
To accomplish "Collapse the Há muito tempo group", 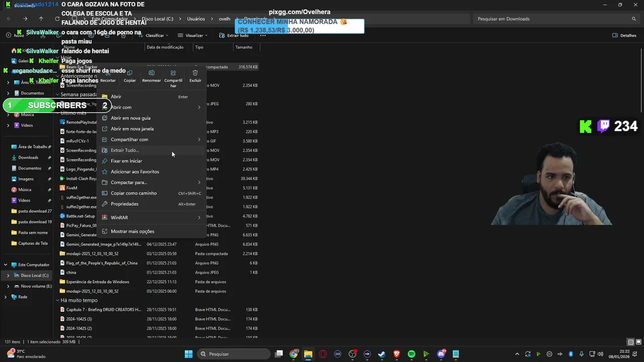I will (x=57, y=300).
